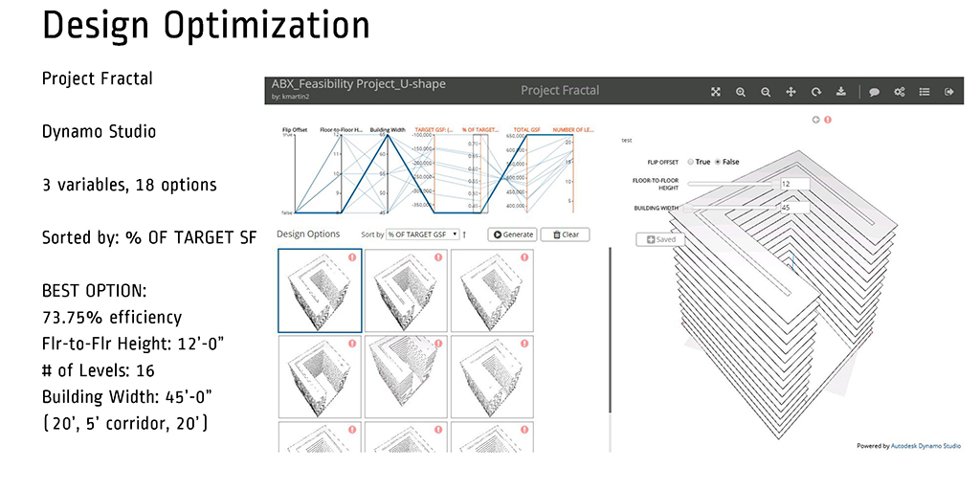Click the brush box on % OF TARGET axis
The height and width of the screenshot is (490, 980).
(480, 173)
